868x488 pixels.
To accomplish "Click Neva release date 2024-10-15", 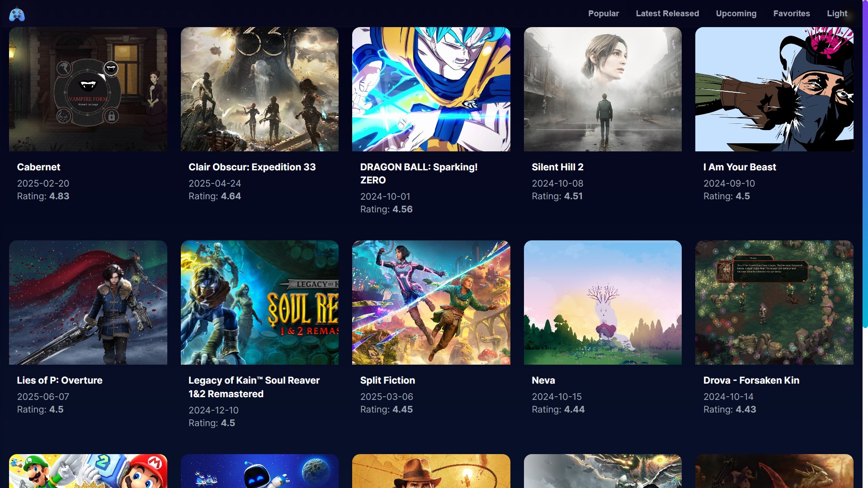I will pos(557,397).
